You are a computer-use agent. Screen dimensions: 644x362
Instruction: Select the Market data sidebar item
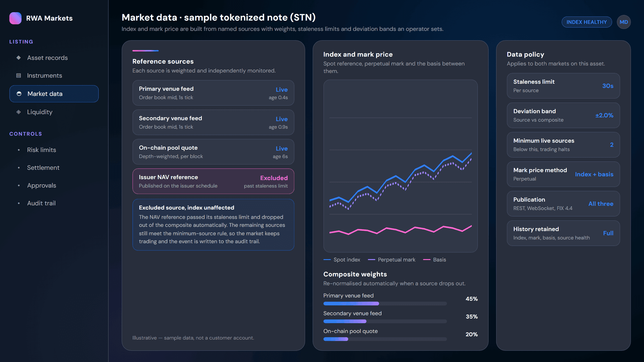click(x=54, y=94)
